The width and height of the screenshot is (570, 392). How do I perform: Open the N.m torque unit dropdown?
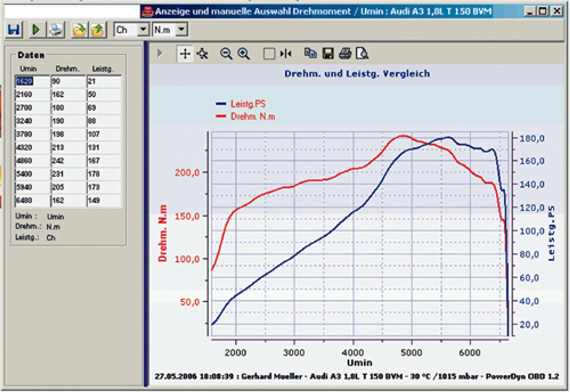tap(181, 30)
